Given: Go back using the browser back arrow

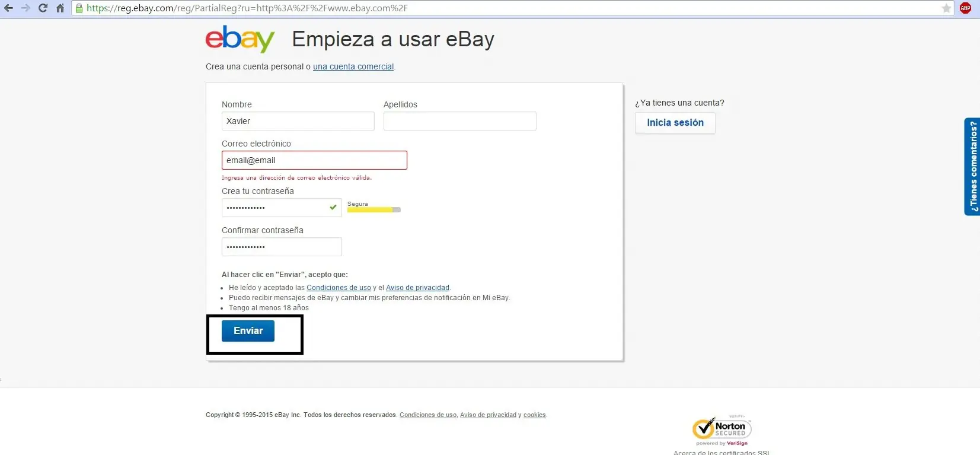Looking at the screenshot, I should tap(8, 8).
